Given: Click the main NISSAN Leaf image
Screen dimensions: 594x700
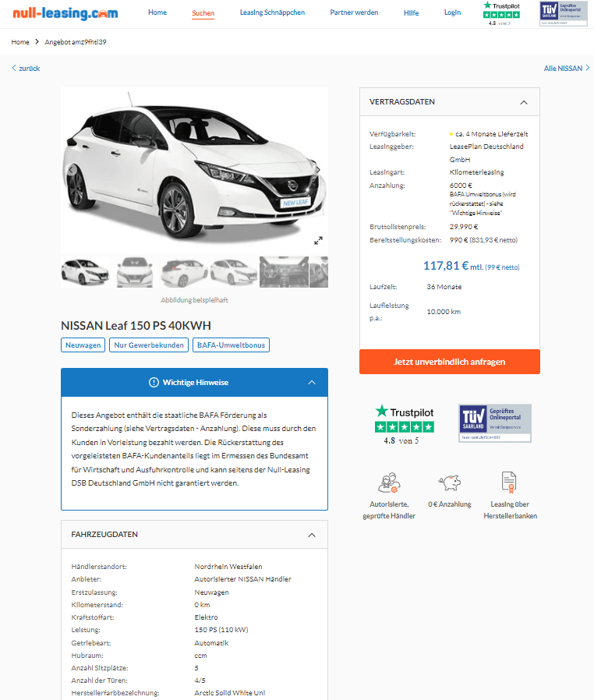Looking at the screenshot, I should tap(195, 170).
